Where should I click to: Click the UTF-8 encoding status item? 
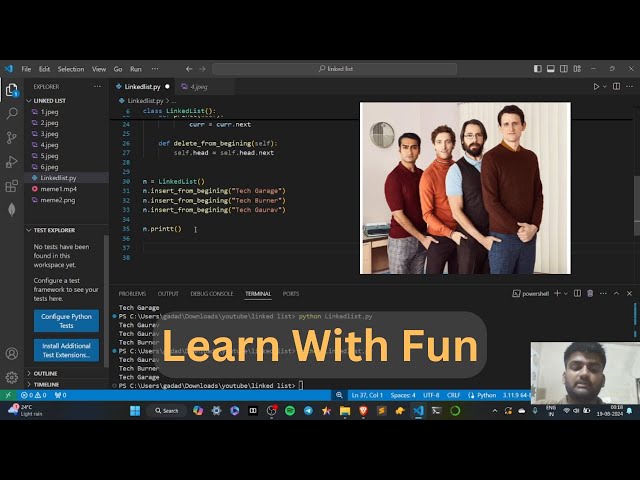pos(431,395)
